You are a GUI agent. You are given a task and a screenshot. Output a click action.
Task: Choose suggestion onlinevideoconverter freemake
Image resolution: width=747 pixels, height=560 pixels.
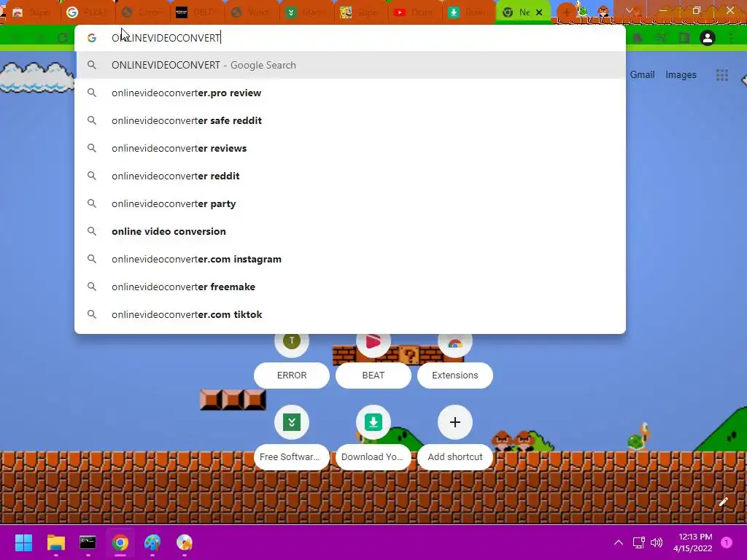tap(350, 287)
